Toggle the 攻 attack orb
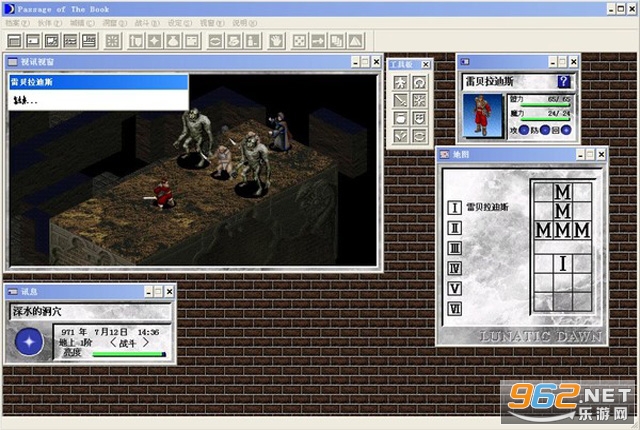This screenshot has height=430, width=640. click(524, 130)
